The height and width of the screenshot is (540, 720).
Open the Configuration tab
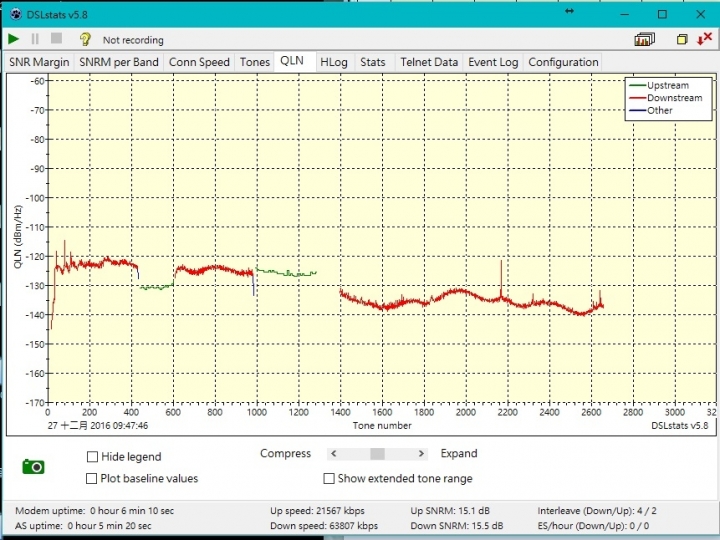click(563, 62)
